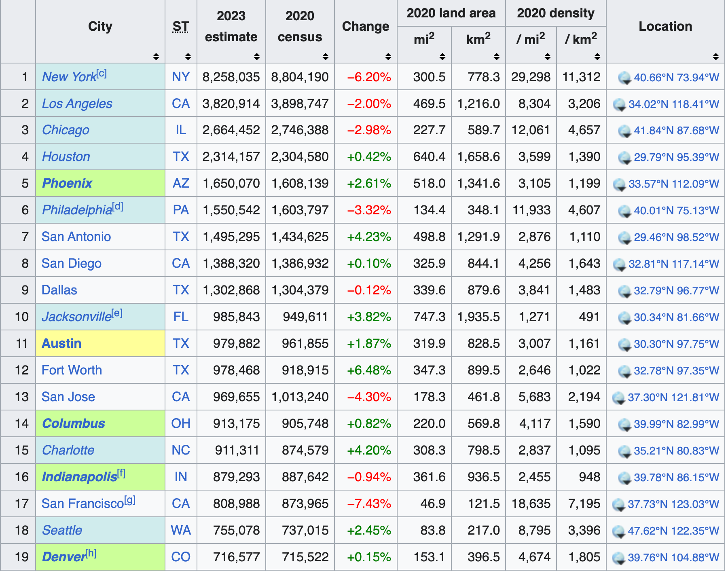The width and height of the screenshot is (728, 571).
Task: Open footnote [c] beside New York
Action: [102, 73]
